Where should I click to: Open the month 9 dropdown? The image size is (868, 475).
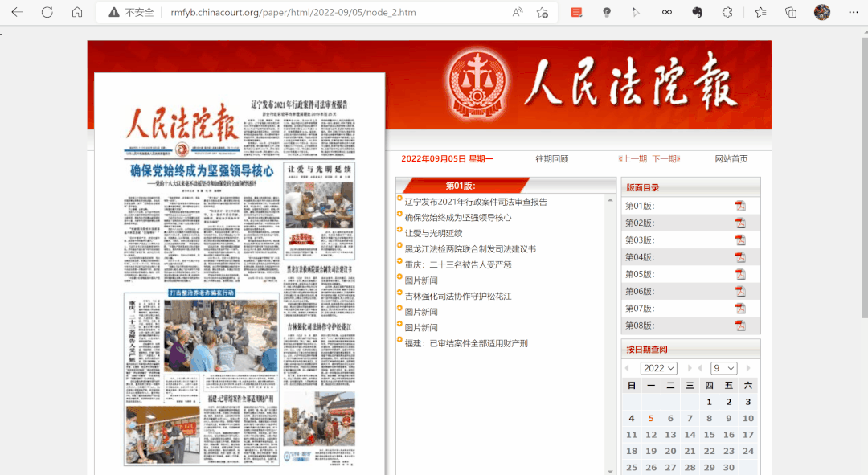724,368
